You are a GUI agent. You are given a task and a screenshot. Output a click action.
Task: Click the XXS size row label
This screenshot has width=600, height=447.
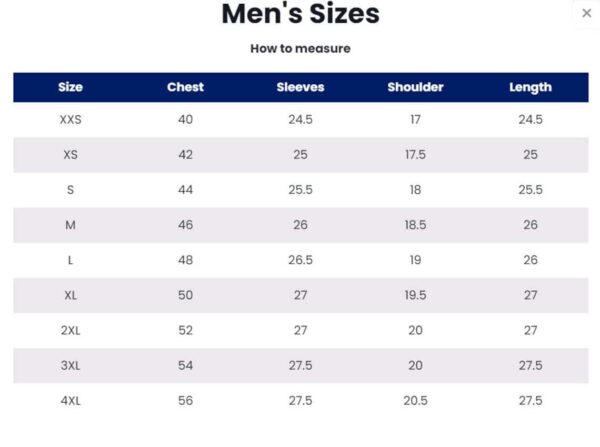[70, 120]
